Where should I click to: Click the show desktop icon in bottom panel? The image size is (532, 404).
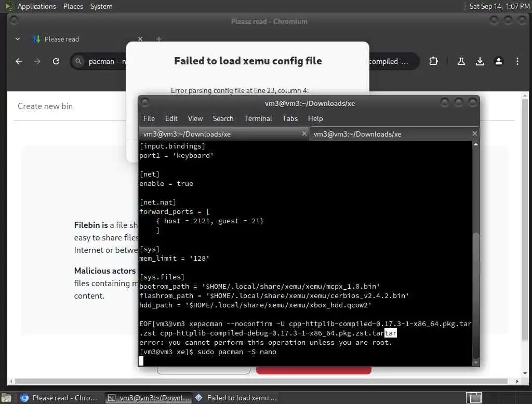click(6, 398)
